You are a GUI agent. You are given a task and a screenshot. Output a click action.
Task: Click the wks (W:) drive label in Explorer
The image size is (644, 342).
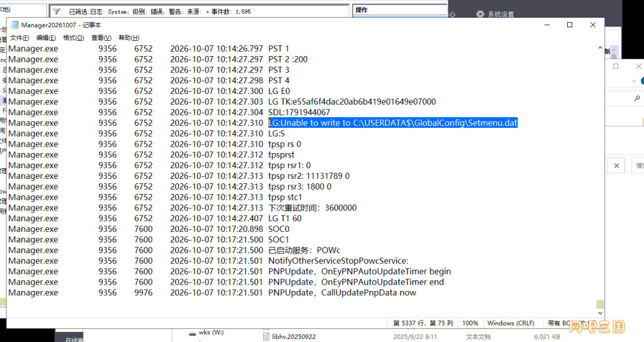pos(211,332)
